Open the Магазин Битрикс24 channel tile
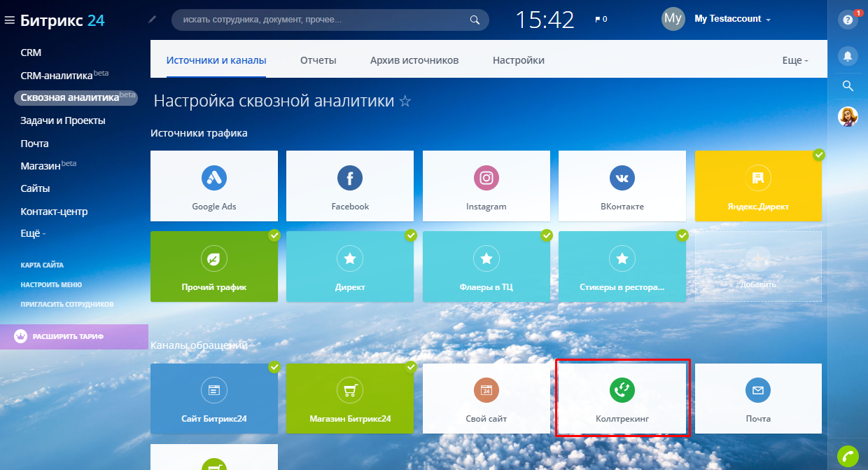The height and width of the screenshot is (470, 868). [350, 399]
